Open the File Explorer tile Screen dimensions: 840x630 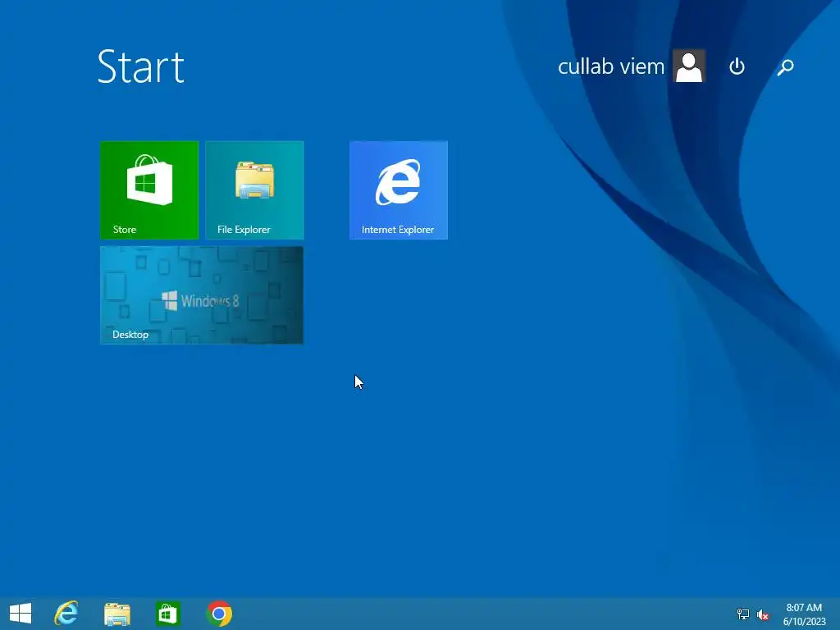pos(254,189)
